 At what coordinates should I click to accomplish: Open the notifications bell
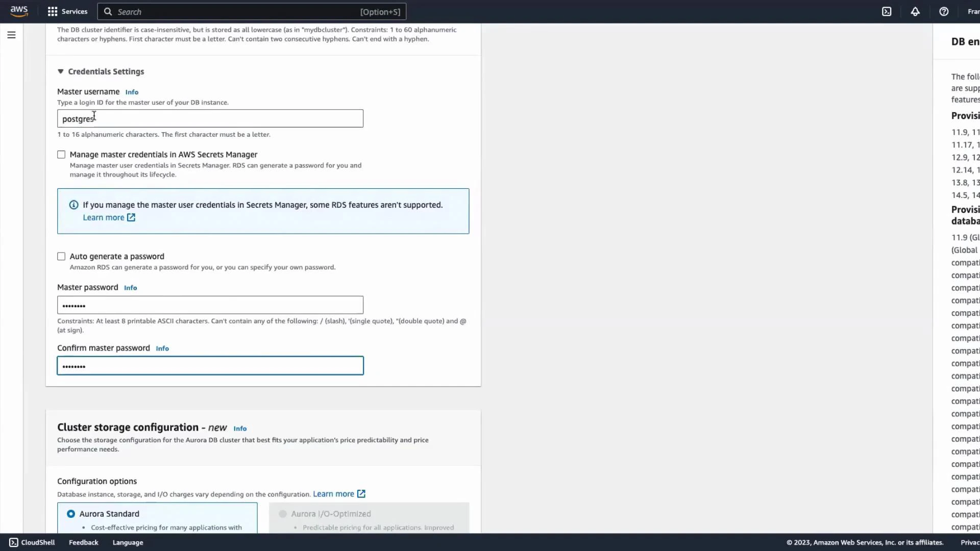915,11
